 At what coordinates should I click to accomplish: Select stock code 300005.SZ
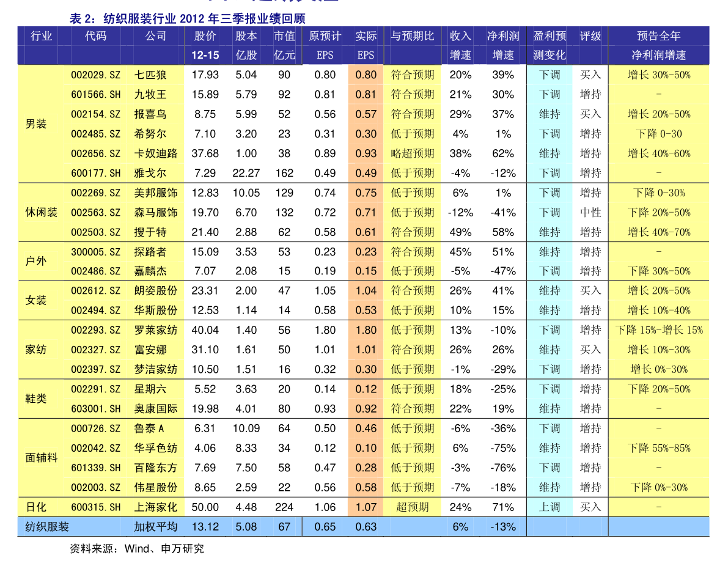pyautogui.click(x=95, y=252)
